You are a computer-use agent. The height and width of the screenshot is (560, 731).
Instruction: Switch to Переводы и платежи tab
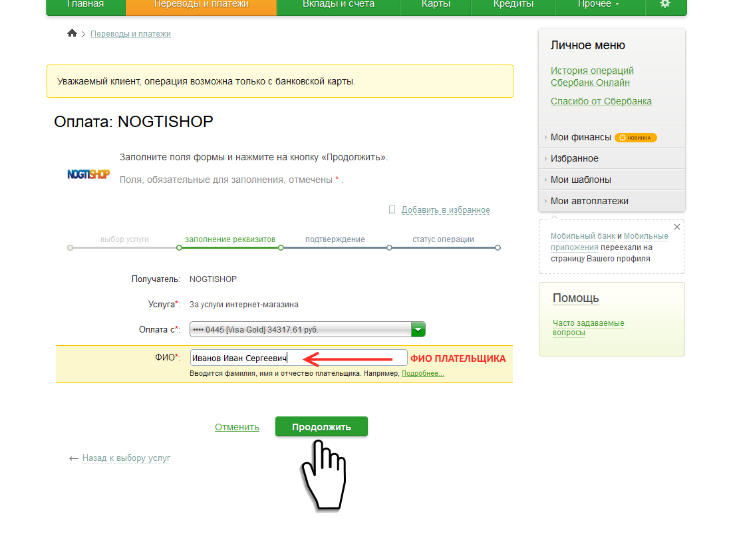pyautogui.click(x=202, y=4)
